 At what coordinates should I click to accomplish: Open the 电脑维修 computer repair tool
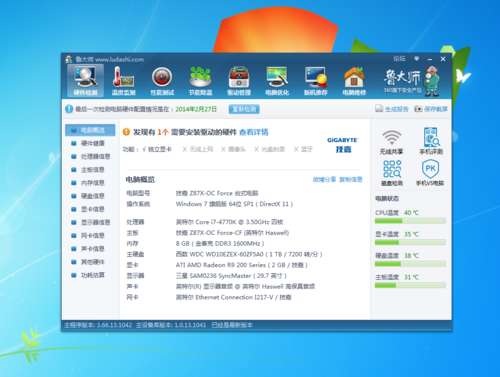(354, 81)
